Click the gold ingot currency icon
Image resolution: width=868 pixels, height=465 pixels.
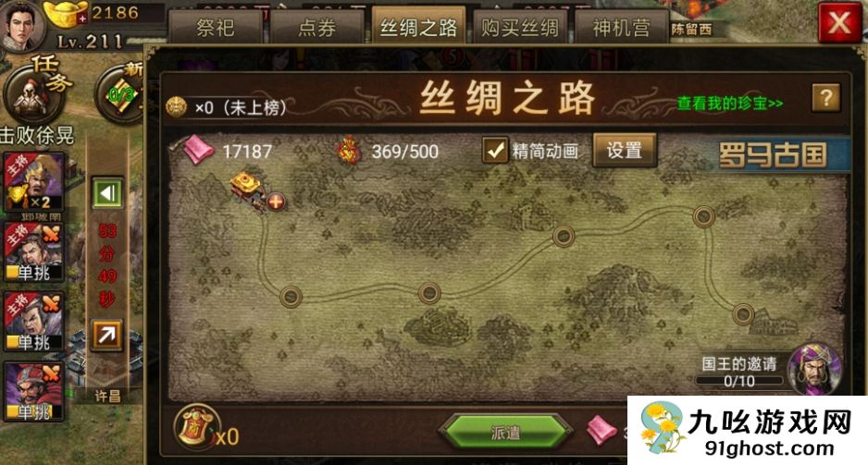coord(66,13)
